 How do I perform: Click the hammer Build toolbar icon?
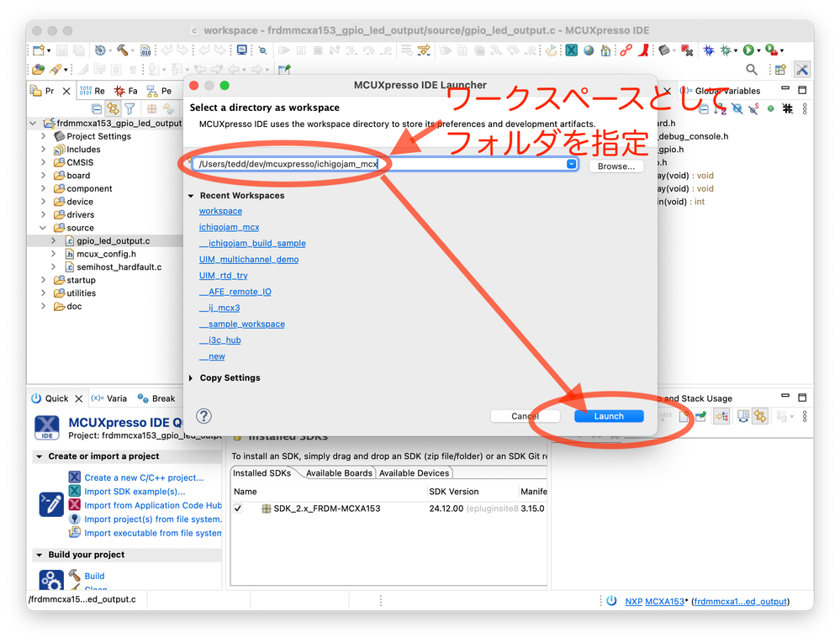click(123, 50)
